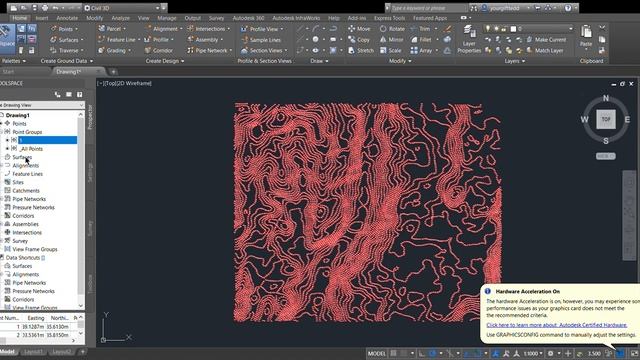The height and width of the screenshot is (360, 640).
Task: Select the Profile tool in Create Design
Action: pos(158,40)
